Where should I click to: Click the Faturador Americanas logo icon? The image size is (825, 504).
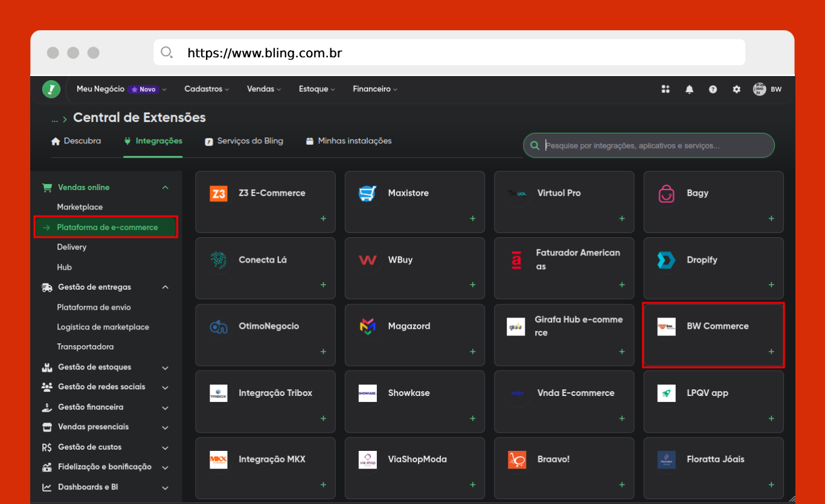pyautogui.click(x=516, y=260)
